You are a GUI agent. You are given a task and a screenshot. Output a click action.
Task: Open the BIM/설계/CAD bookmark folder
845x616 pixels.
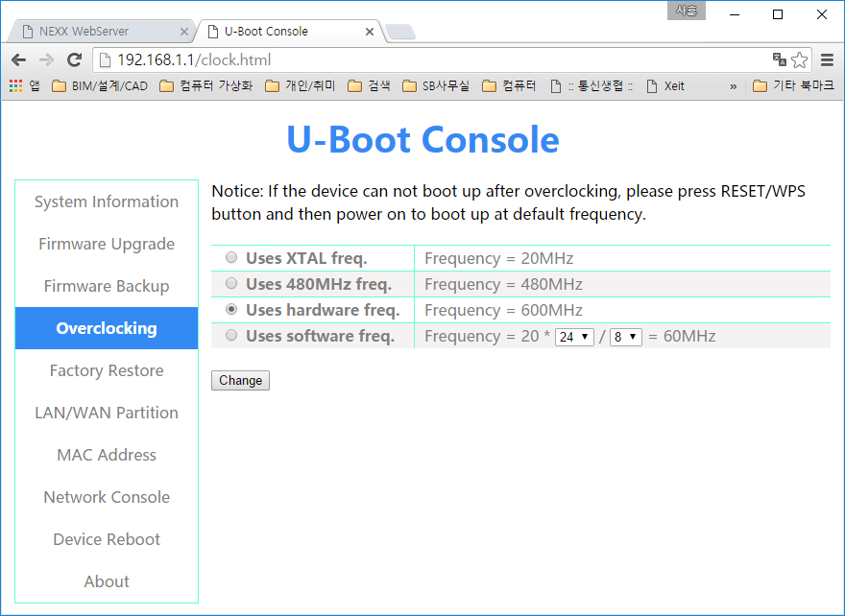(100, 86)
